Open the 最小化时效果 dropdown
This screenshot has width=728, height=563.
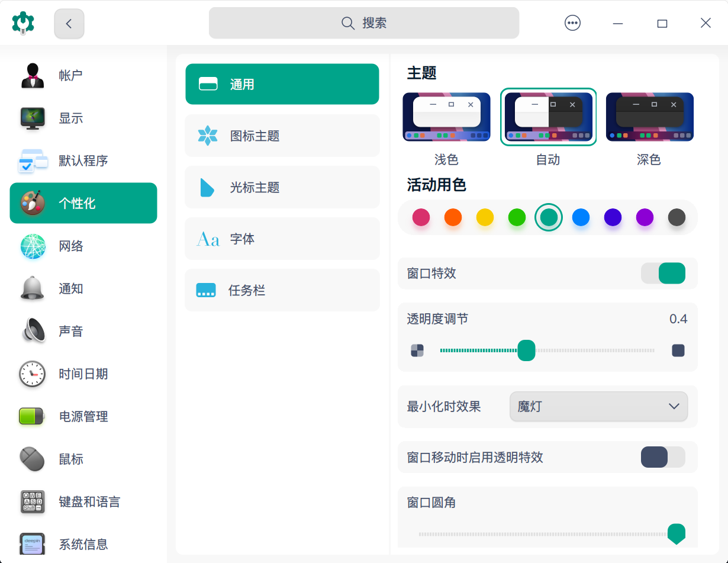[598, 406]
